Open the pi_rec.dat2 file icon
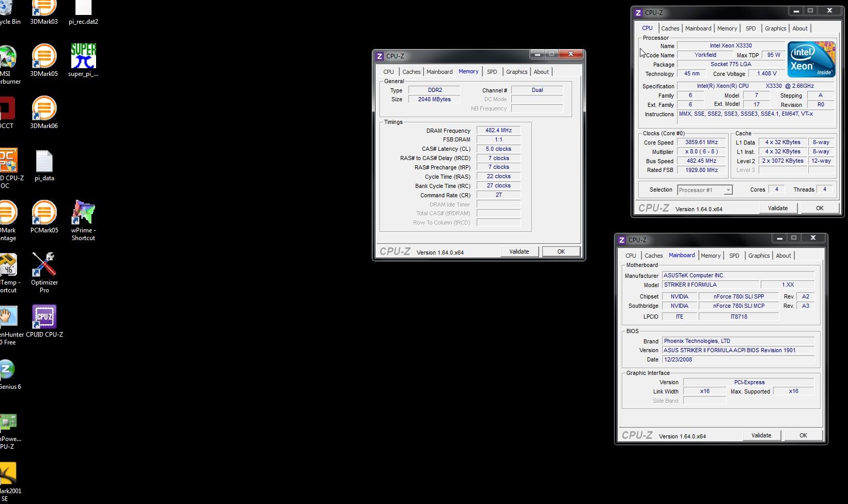 tap(83, 12)
